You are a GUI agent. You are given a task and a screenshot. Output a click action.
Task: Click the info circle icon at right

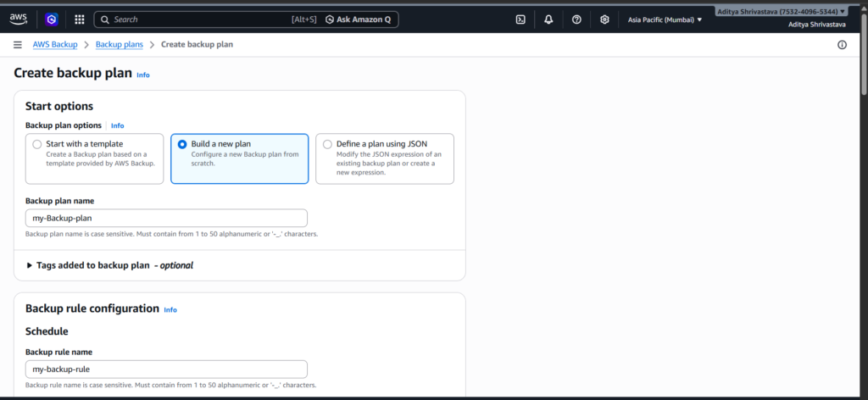(x=842, y=45)
